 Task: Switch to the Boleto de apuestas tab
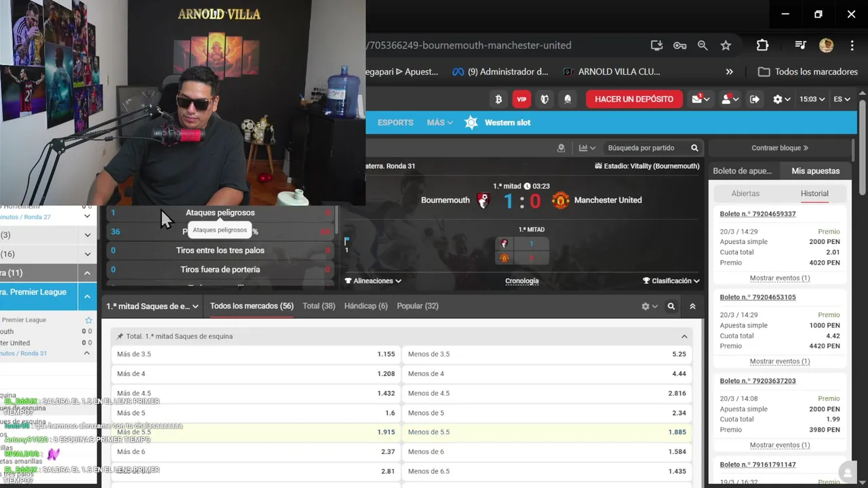[x=742, y=171]
